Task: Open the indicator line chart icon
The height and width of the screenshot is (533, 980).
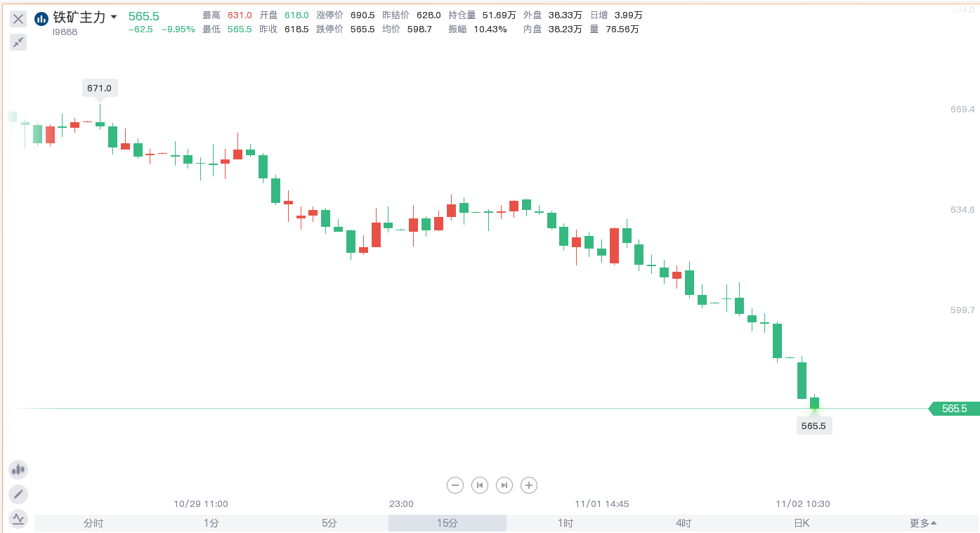Action: click(18, 520)
